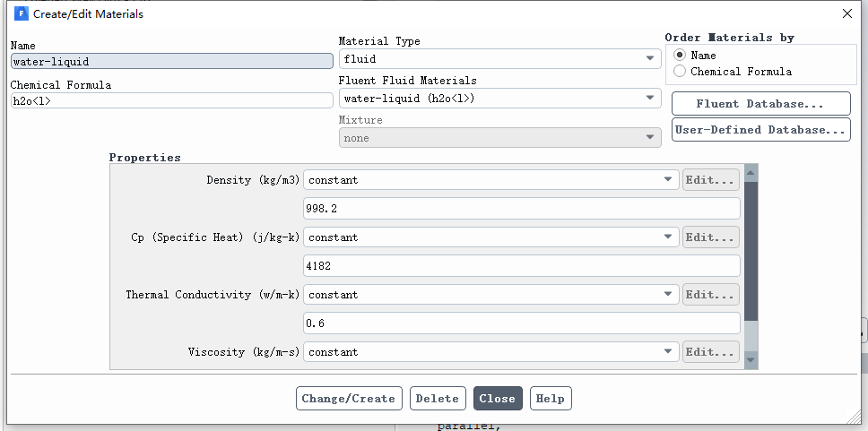Screen dimensions: 868x431
Task: Click the Help button
Action: pyautogui.click(x=551, y=399)
